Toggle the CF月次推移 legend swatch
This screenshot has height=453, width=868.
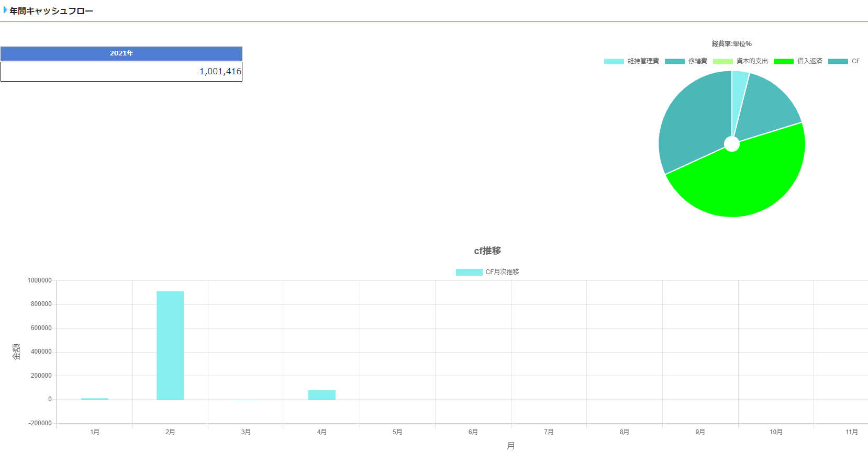click(469, 272)
